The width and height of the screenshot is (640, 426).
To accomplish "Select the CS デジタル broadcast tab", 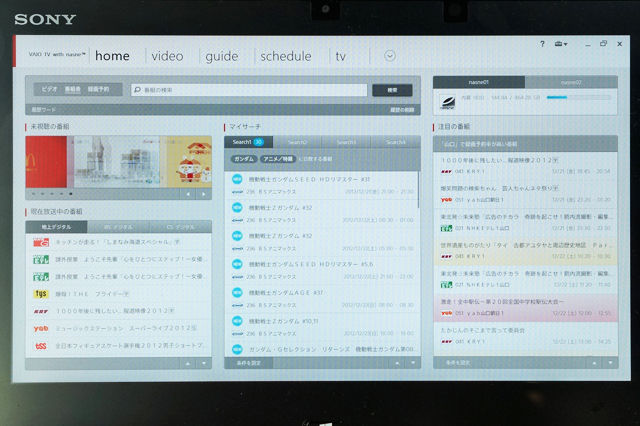I will [180, 227].
